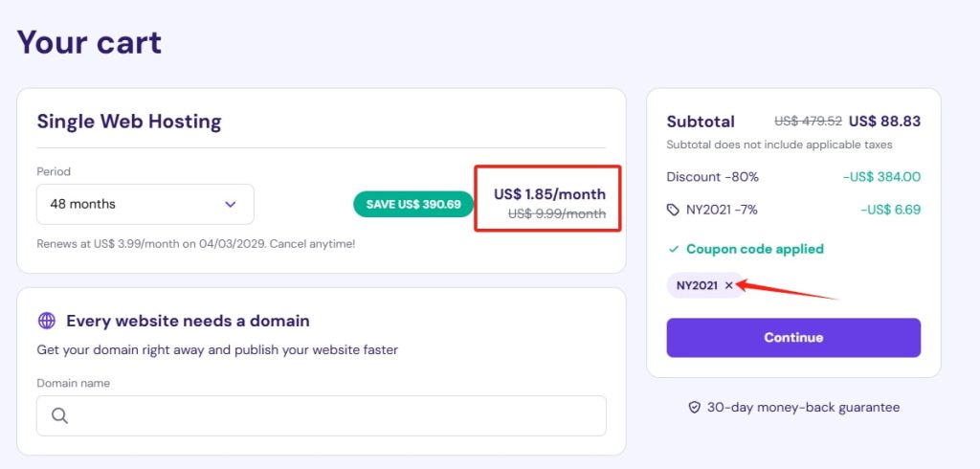980x469 pixels.
Task: Click the struck-through US$ 9.99/month price
Action: (x=557, y=213)
